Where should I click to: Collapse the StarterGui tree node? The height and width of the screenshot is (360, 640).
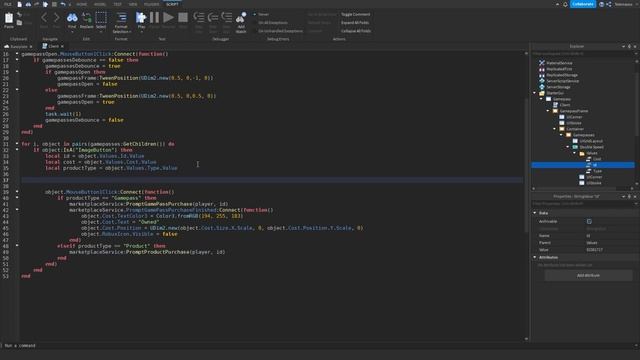535,93
